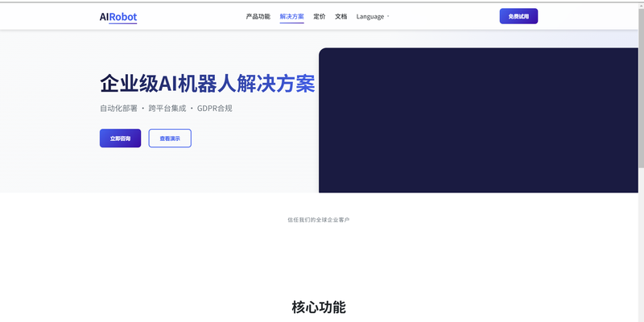This screenshot has width=644, height=322.
Task: Select the 解决方案 nav item
Action: point(291,16)
